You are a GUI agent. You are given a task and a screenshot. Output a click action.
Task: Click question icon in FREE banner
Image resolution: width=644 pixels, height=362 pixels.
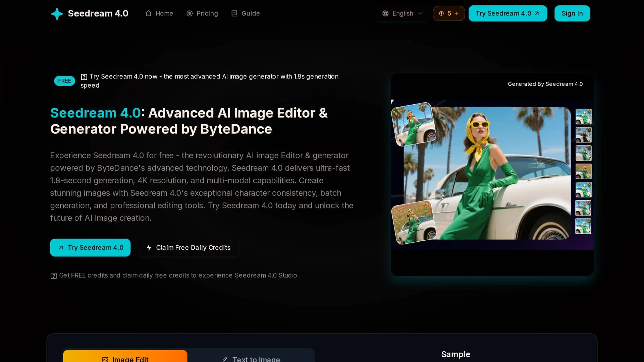84,77
